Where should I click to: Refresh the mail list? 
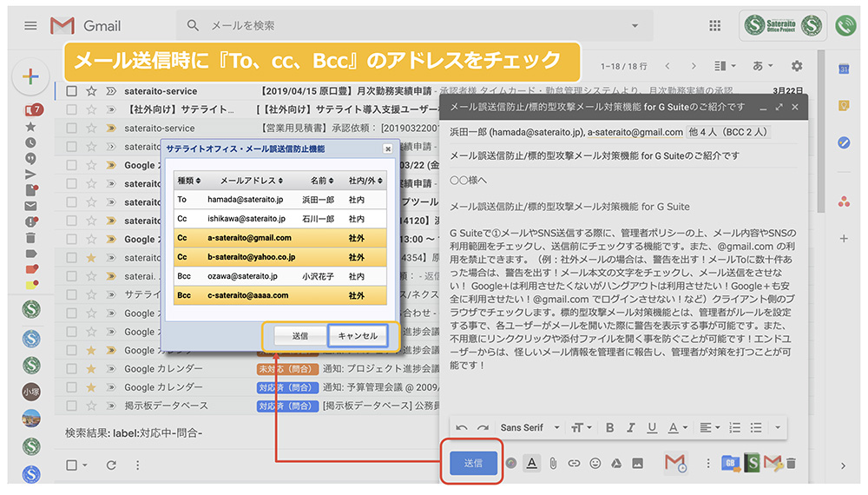pos(111,465)
